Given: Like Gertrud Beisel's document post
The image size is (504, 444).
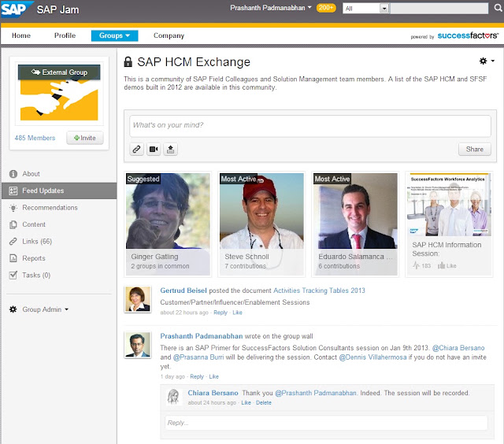Looking at the screenshot, I should click(x=237, y=313).
